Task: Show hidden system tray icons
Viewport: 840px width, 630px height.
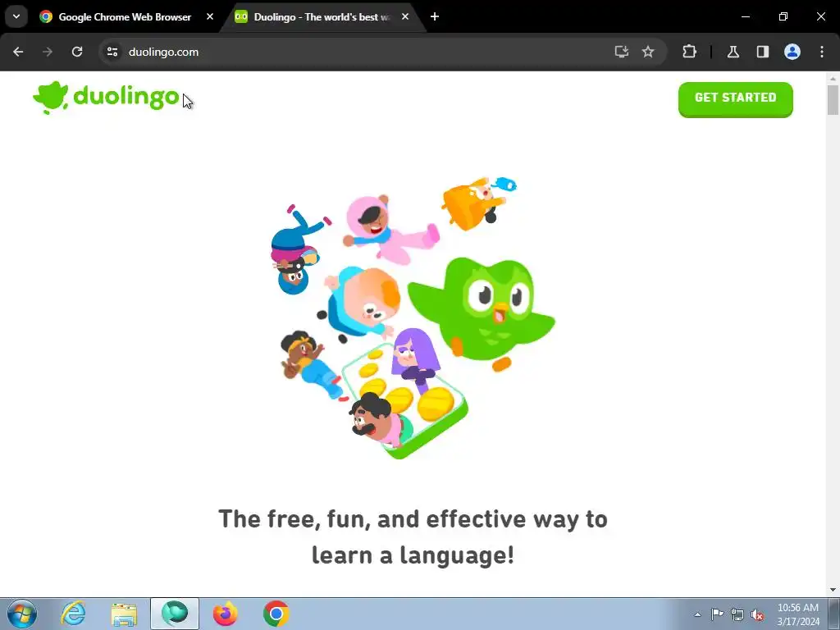Action: click(697, 614)
